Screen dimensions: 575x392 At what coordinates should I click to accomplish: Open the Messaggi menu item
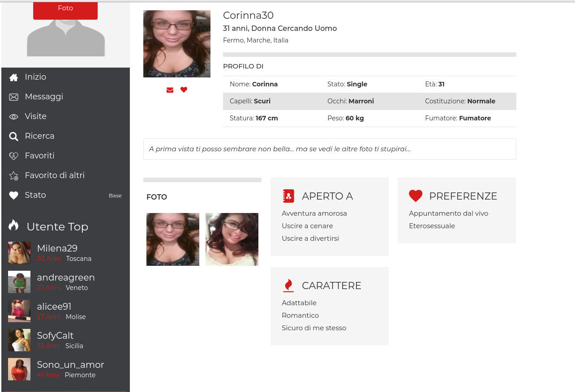point(44,97)
